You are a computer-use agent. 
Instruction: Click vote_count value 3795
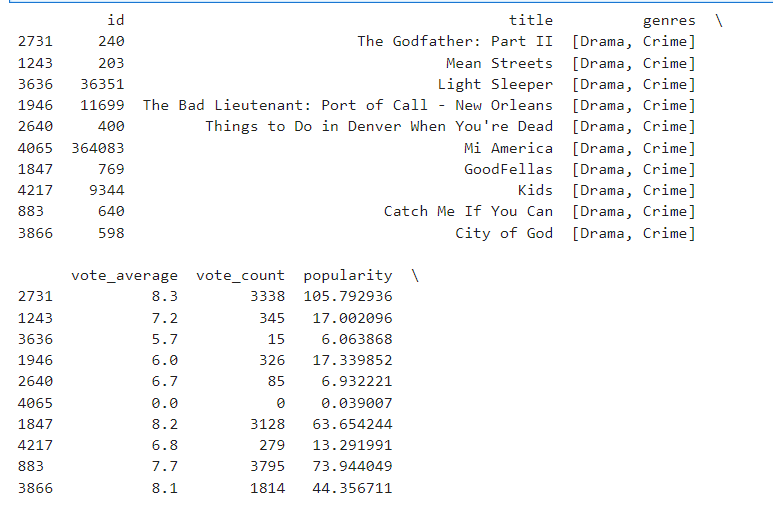(267, 466)
